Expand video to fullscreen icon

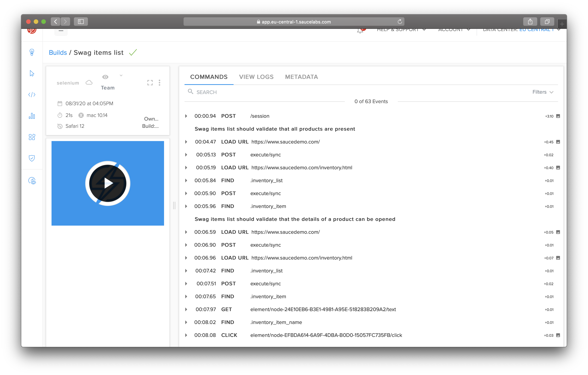[150, 83]
